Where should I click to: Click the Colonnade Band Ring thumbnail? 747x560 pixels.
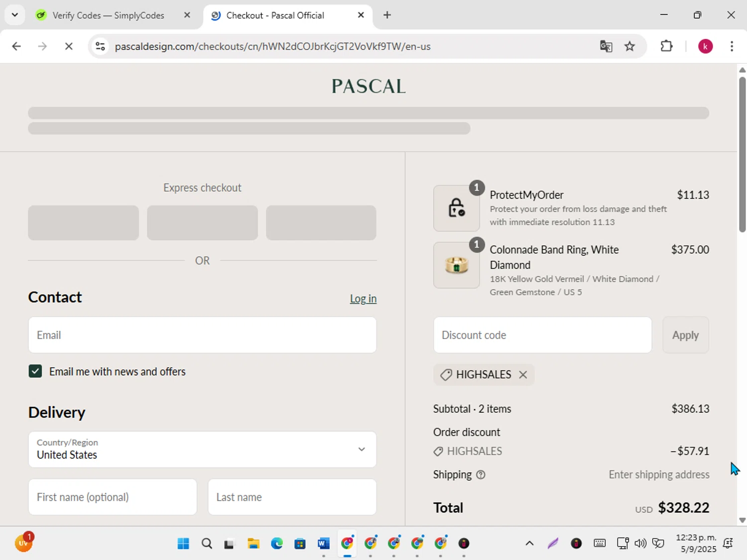[x=456, y=265]
